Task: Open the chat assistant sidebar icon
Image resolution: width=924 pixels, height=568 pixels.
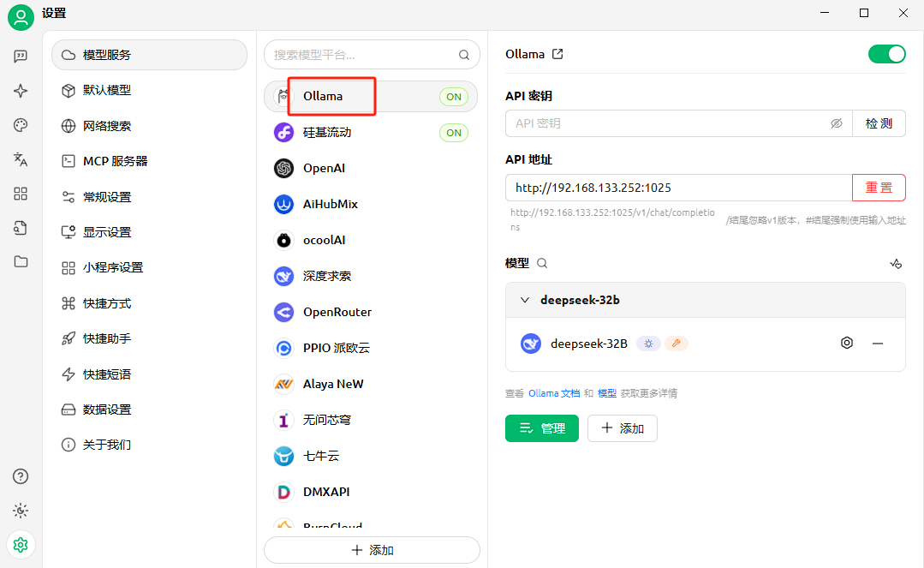Action: pos(21,56)
